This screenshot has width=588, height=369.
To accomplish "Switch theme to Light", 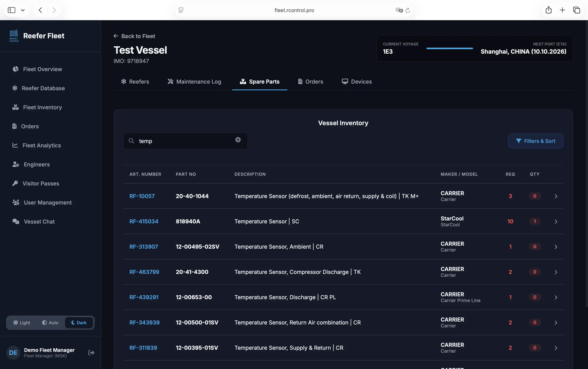I will [22, 323].
